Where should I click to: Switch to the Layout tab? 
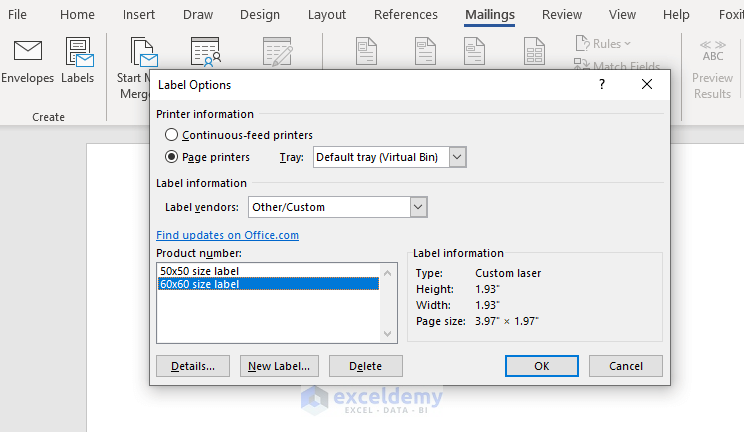(x=327, y=15)
